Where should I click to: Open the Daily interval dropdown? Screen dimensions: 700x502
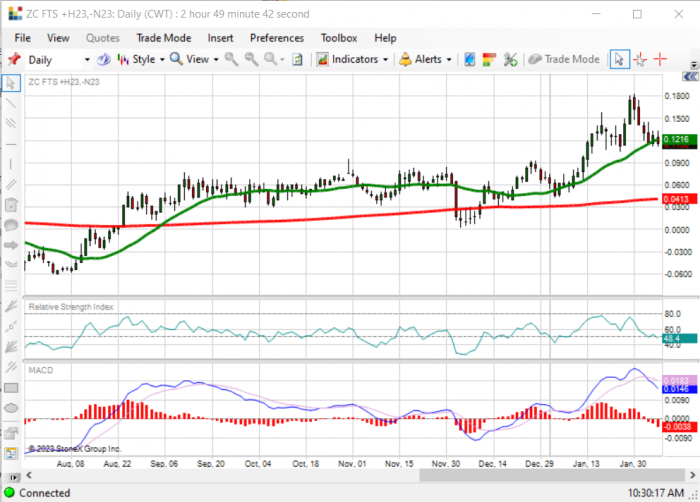[x=58, y=60]
